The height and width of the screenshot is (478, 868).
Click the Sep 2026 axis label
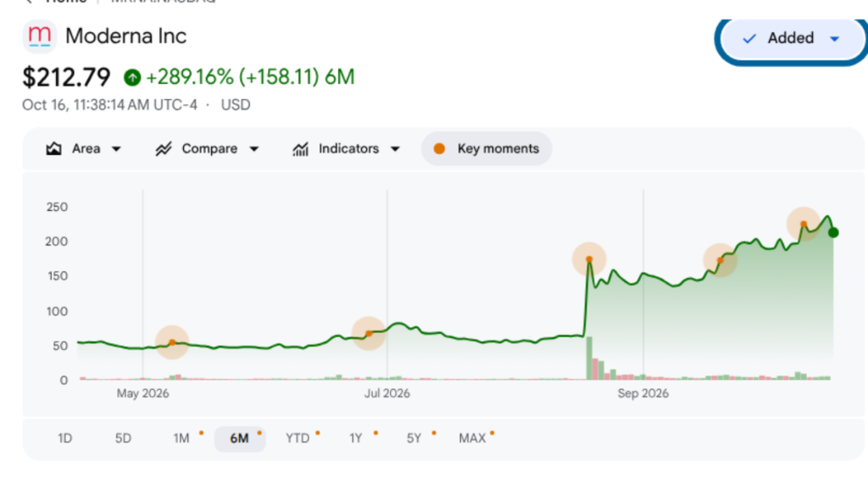pos(643,393)
